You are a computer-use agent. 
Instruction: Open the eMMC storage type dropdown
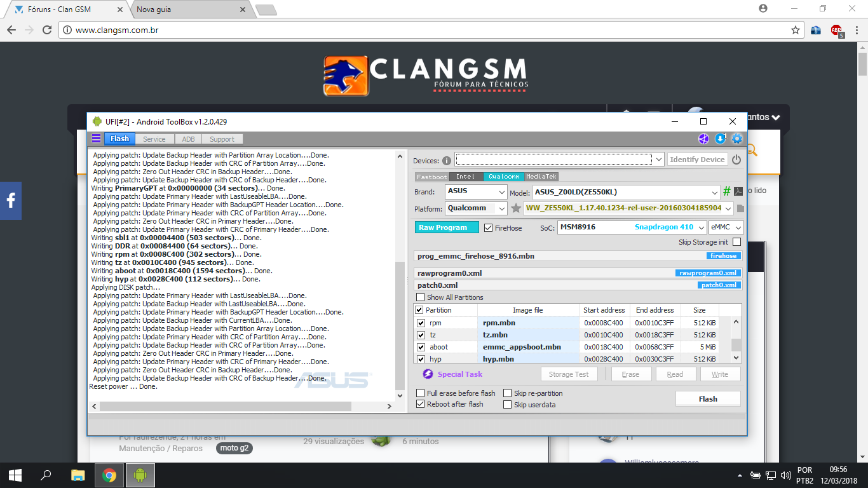pyautogui.click(x=738, y=227)
